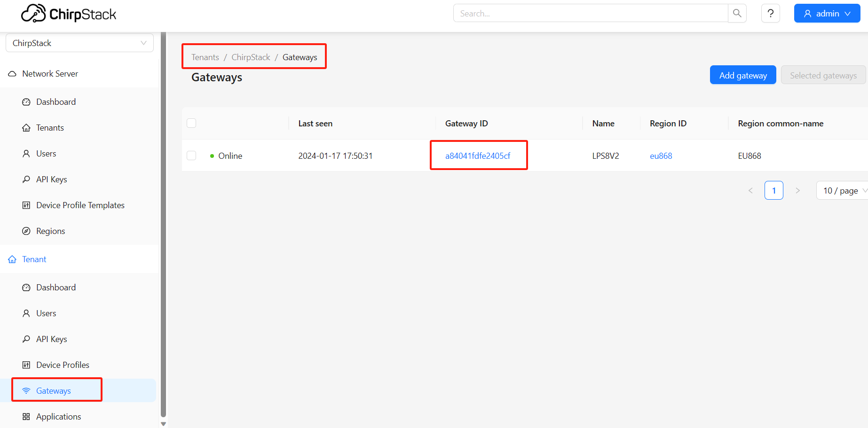Click the Tenant API Keys icon

pyautogui.click(x=26, y=339)
